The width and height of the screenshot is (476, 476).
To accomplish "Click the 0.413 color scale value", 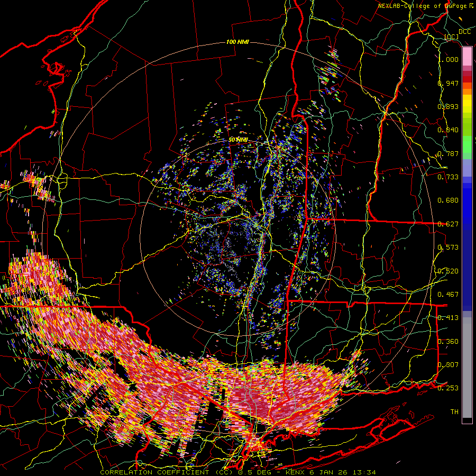I will [448, 318].
